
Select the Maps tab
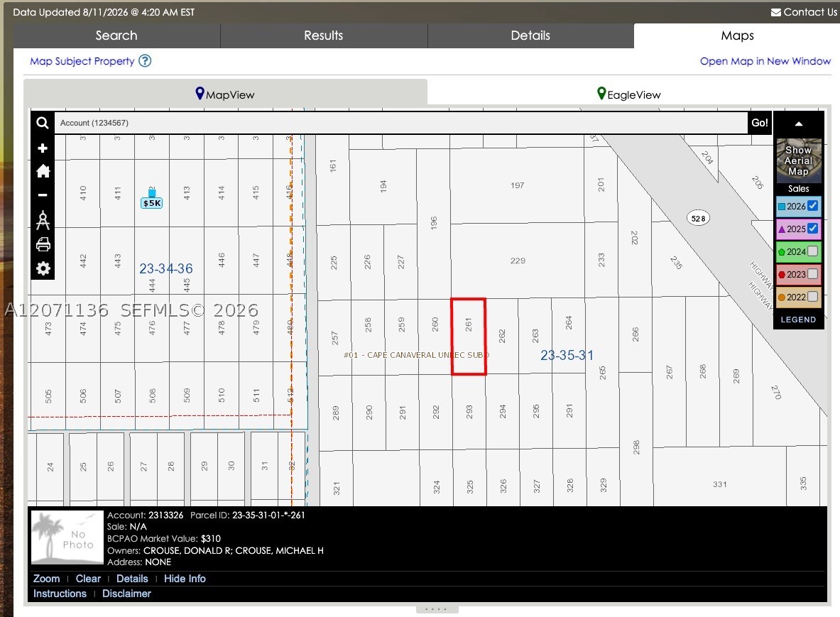[737, 36]
